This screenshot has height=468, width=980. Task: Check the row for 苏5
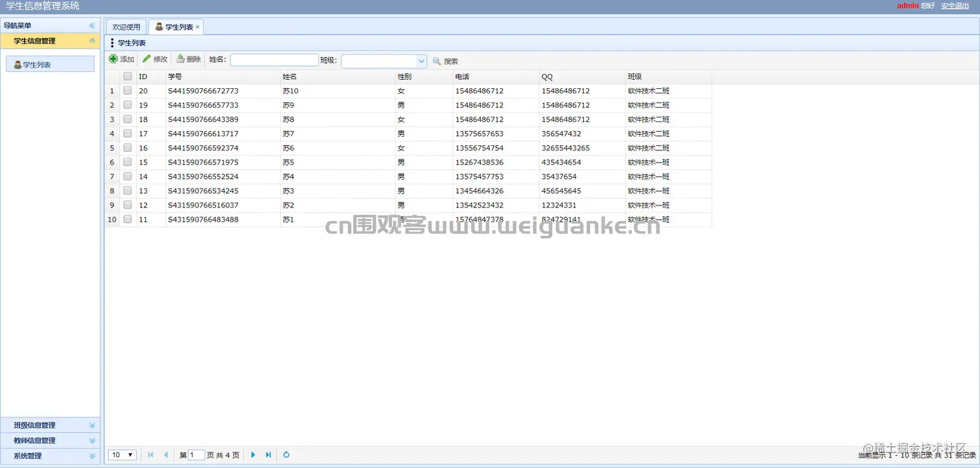(128, 162)
